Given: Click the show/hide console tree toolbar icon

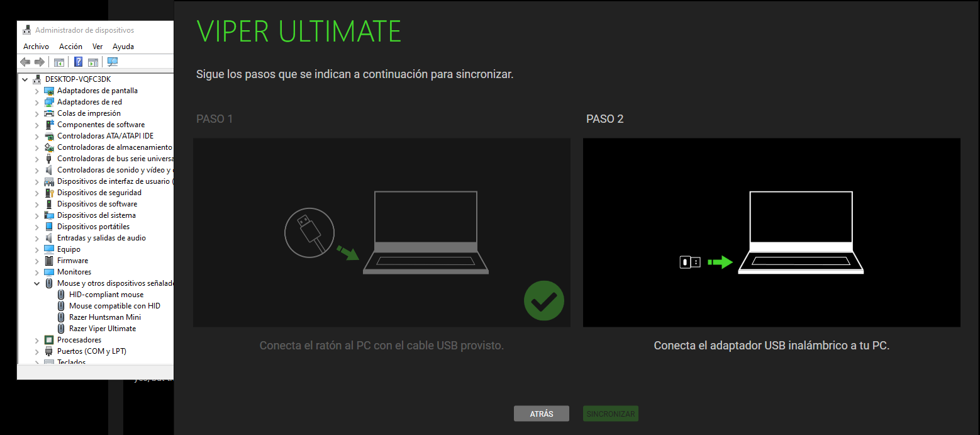Looking at the screenshot, I should pos(59,62).
